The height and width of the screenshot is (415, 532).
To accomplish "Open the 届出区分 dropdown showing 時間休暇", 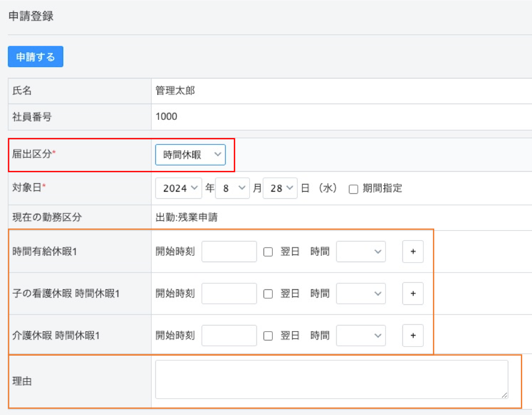I will tap(191, 155).
